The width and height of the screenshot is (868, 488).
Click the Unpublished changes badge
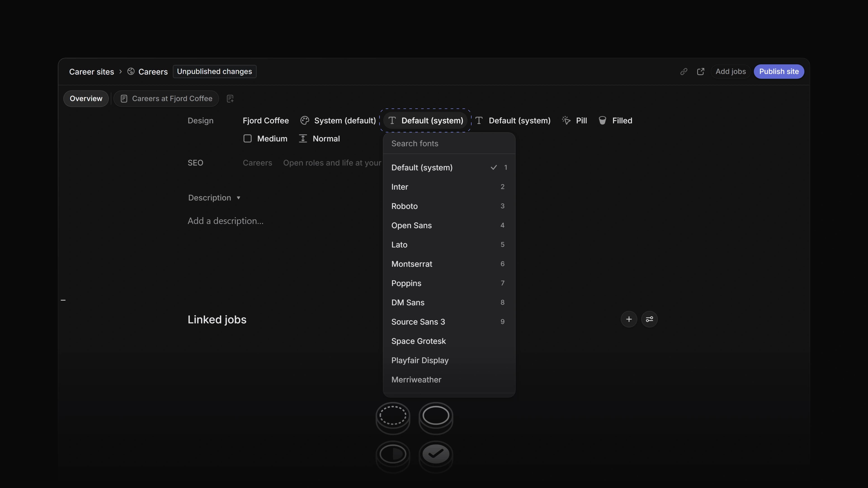pos(215,71)
